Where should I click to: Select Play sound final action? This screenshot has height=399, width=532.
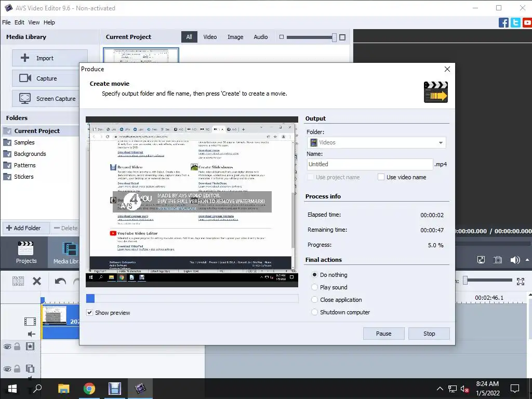pos(314,287)
